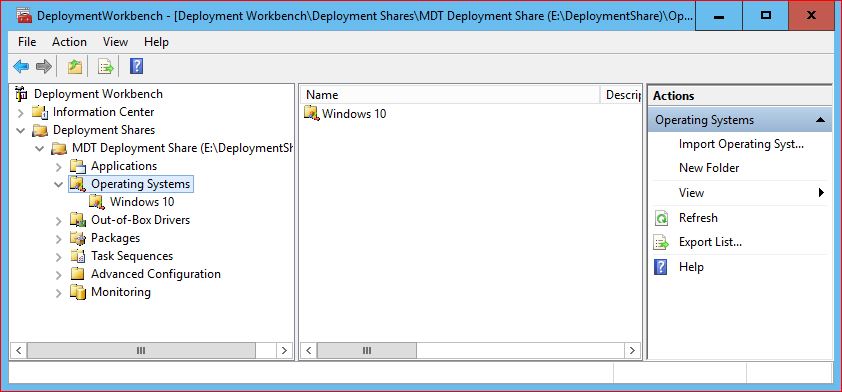The width and height of the screenshot is (842, 392).
Task: Select Windows 10 label in tree pane
Action: click(142, 202)
